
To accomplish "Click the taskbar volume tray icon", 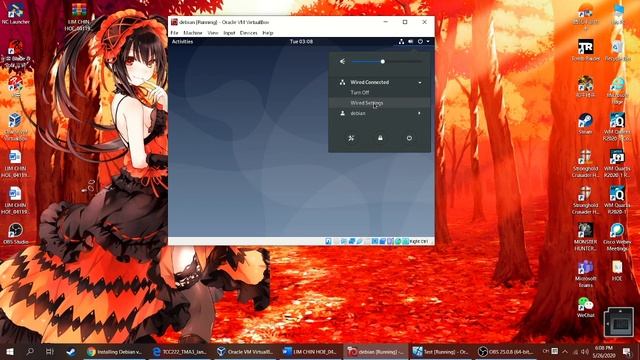I will [x=584, y=351].
